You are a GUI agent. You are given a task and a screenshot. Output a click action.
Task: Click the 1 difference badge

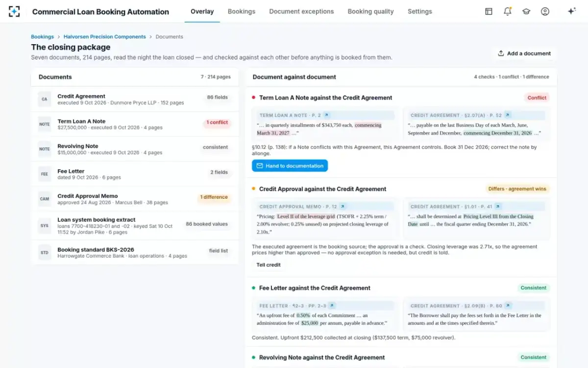(214, 197)
